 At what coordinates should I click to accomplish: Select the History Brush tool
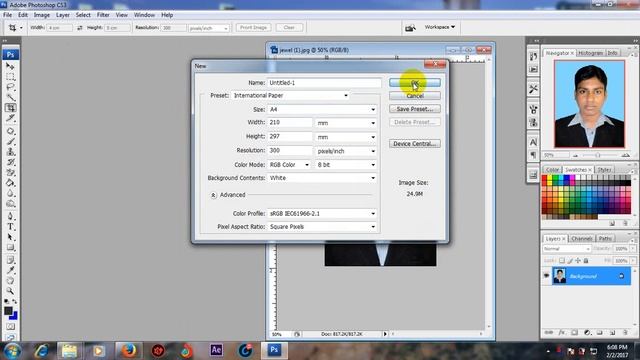click(x=11, y=162)
